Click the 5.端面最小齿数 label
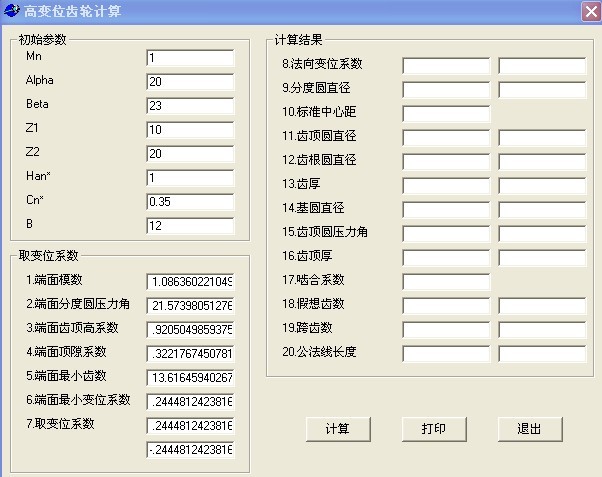 point(66,376)
